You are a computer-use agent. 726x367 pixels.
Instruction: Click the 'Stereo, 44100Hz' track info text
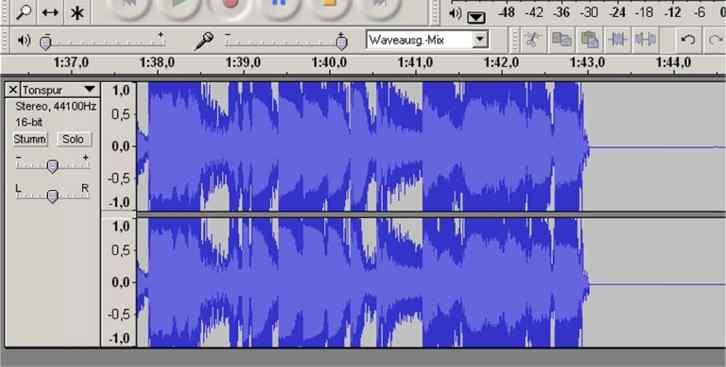[x=56, y=106]
